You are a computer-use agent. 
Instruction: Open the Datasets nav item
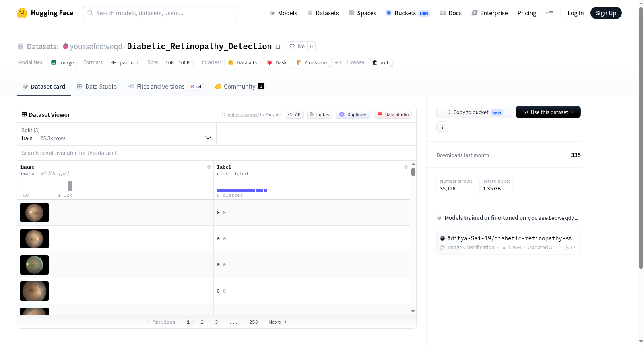point(323,13)
